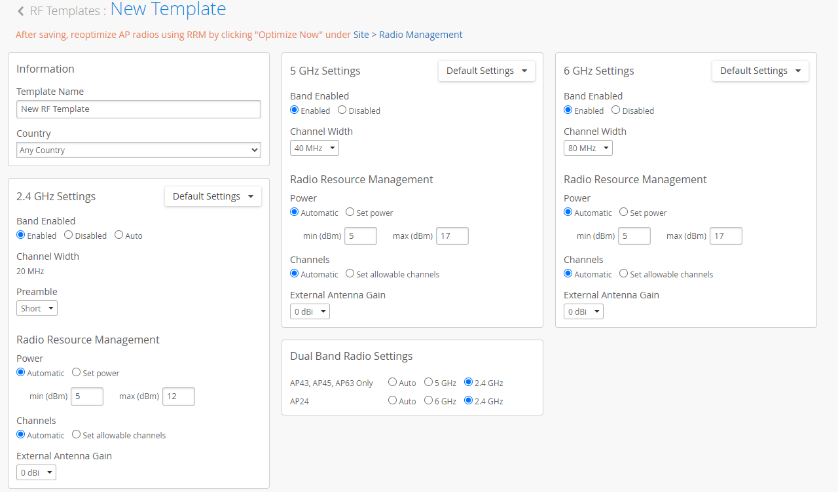
Task: Open 6 GHz Default Settings dropdown
Action: pos(760,71)
